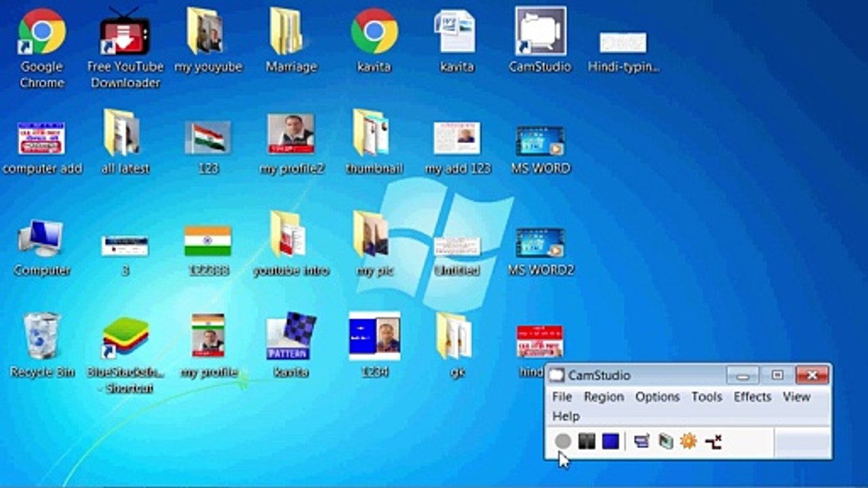
Task: Open the Help menu in CamStudio
Action: [x=566, y=415]
